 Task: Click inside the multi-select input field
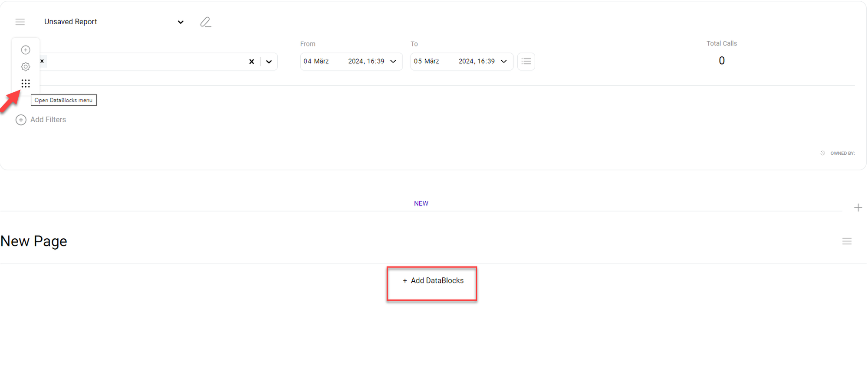pos(143,62)
